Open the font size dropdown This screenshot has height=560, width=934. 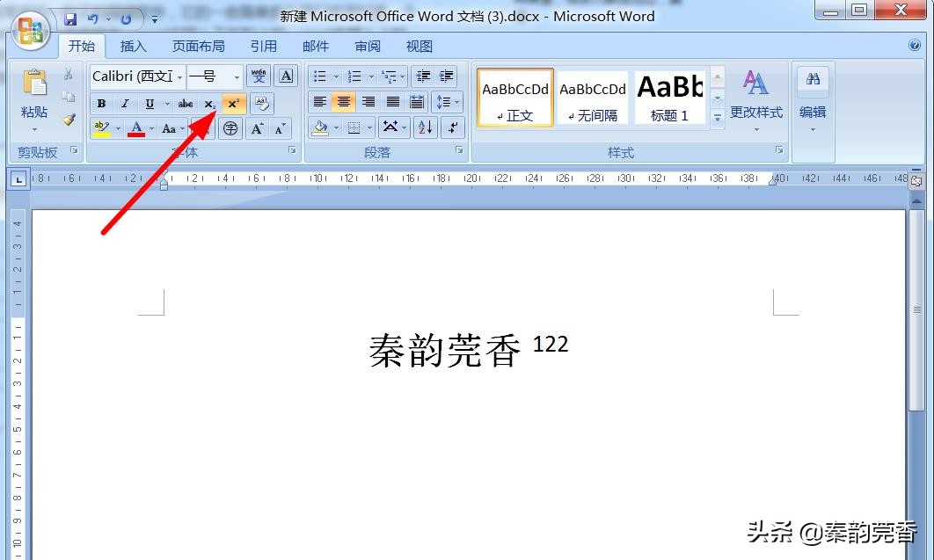pos(236,76)
